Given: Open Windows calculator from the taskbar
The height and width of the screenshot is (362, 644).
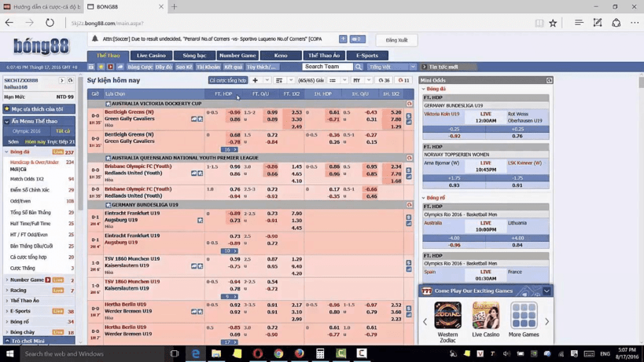Looking at the screenshot, I should pos(320,353).
